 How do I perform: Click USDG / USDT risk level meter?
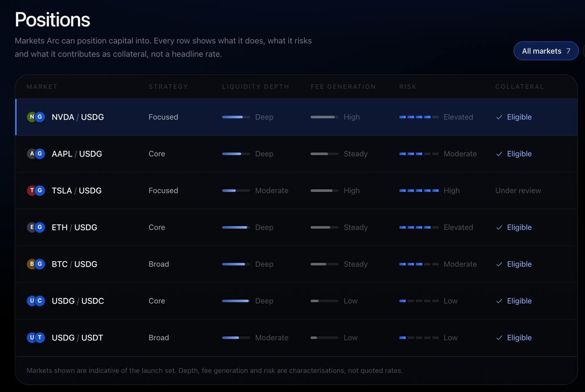[419, 337]
